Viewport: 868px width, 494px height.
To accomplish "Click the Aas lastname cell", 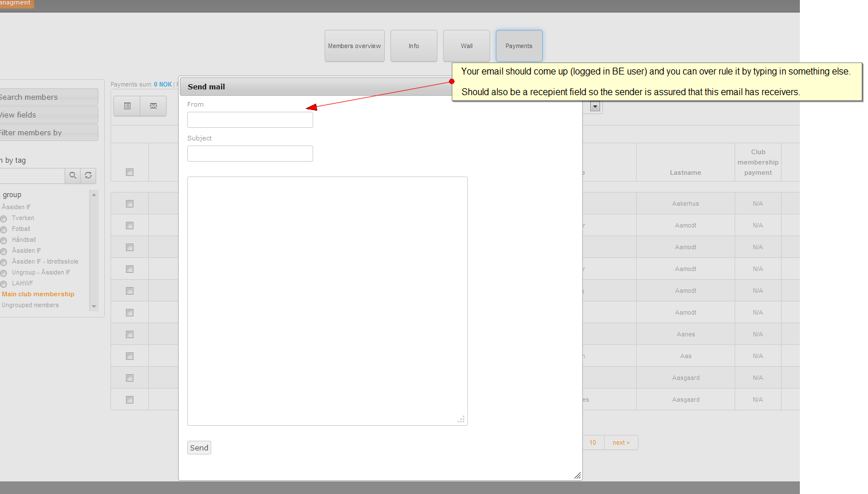I will click(685, 356).
